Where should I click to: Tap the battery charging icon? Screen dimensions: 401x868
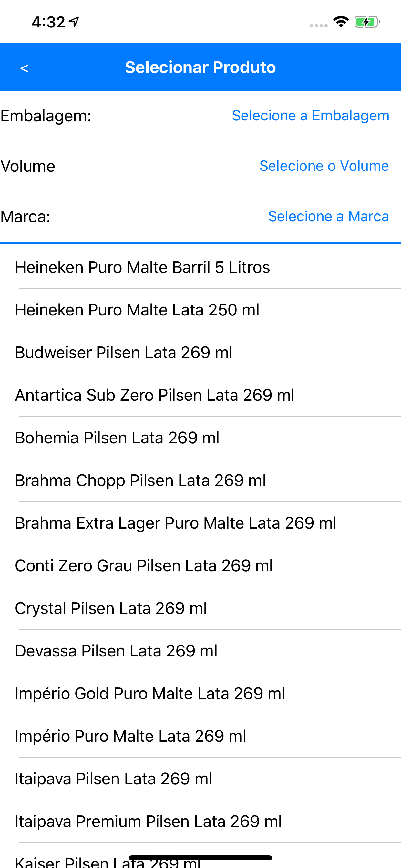point(367,22)
